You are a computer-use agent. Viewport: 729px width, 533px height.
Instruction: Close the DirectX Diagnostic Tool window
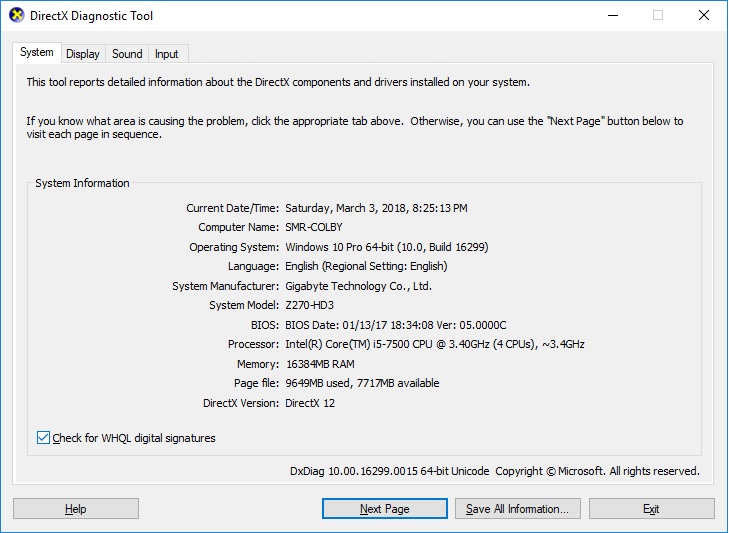(x=704, y=16)
